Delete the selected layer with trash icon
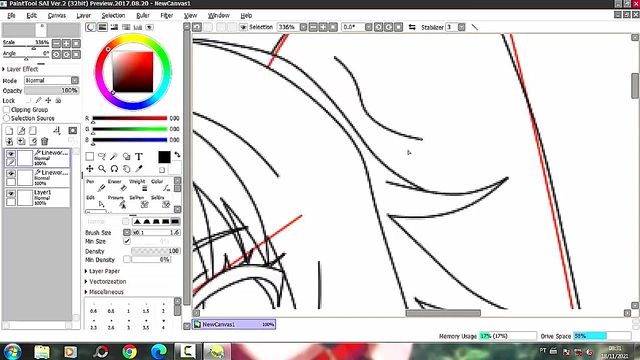 44,141
